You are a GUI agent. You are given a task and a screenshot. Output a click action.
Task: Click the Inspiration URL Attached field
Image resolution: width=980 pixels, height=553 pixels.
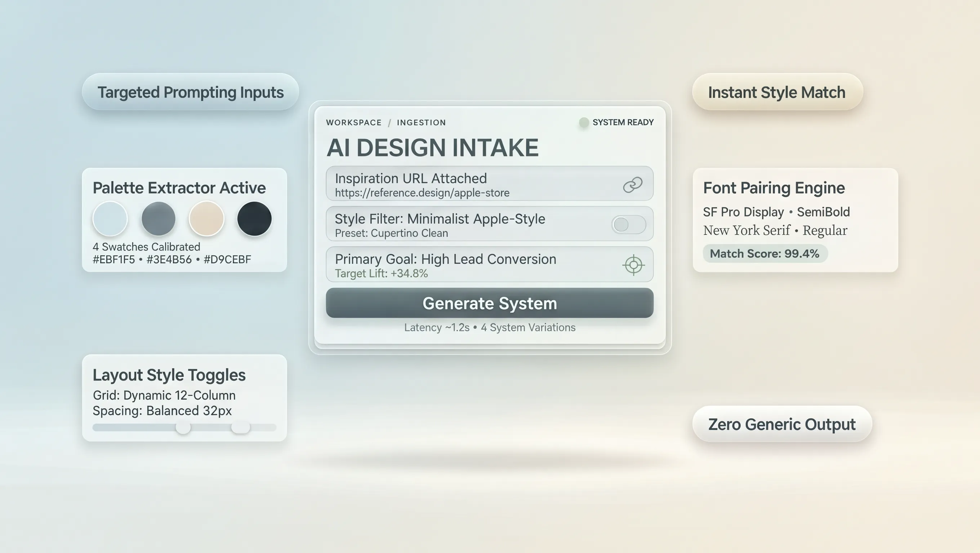pyautogui.click(x=490, y=184)
